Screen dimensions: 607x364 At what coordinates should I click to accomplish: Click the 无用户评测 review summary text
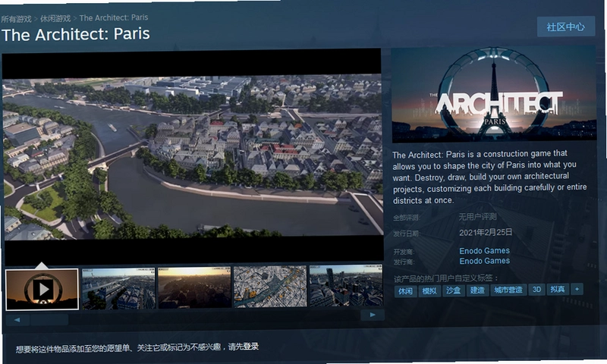(477, 217)
